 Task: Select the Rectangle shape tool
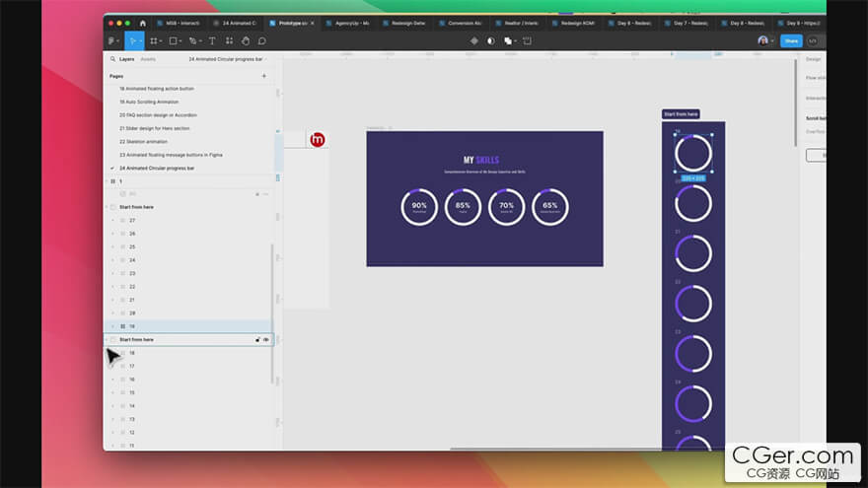tap(173, 41)
